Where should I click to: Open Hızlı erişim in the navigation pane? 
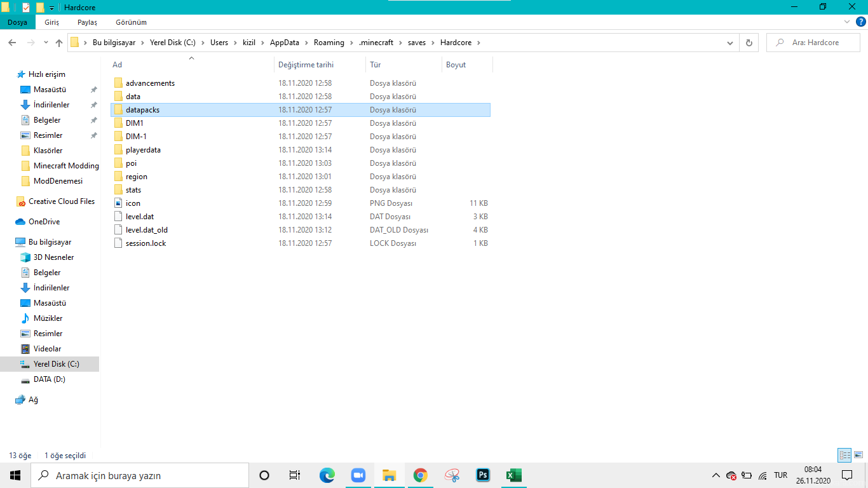pos(47,74)
